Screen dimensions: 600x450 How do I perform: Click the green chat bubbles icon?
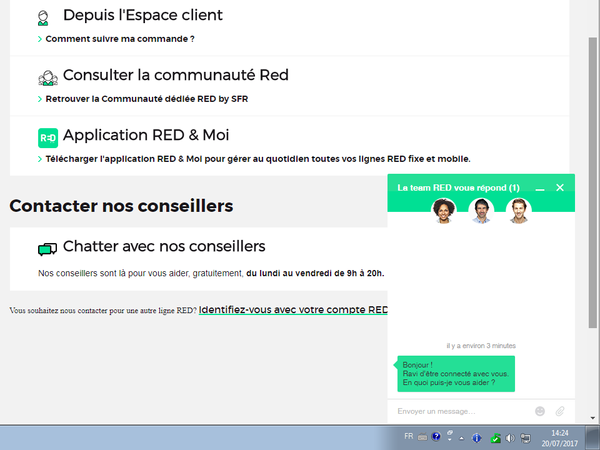click(47, 249)
